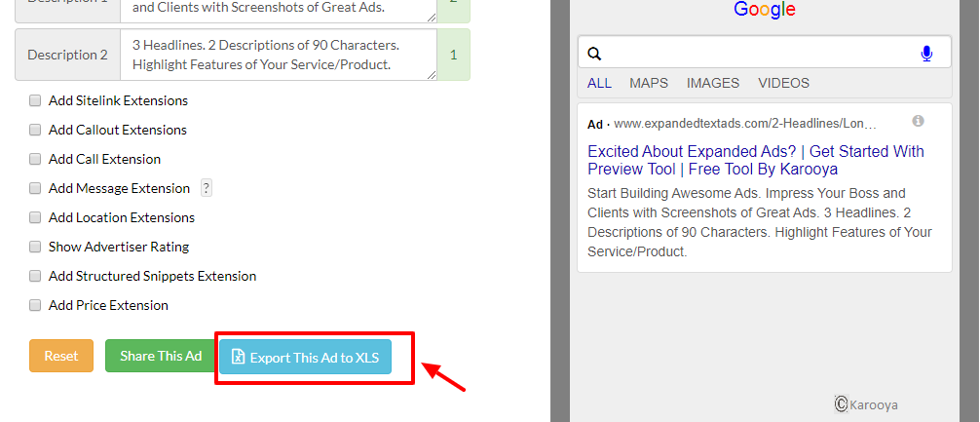
Task: Click the Description 2 field label
Action: pyautogui.click(x=67, y=55)
